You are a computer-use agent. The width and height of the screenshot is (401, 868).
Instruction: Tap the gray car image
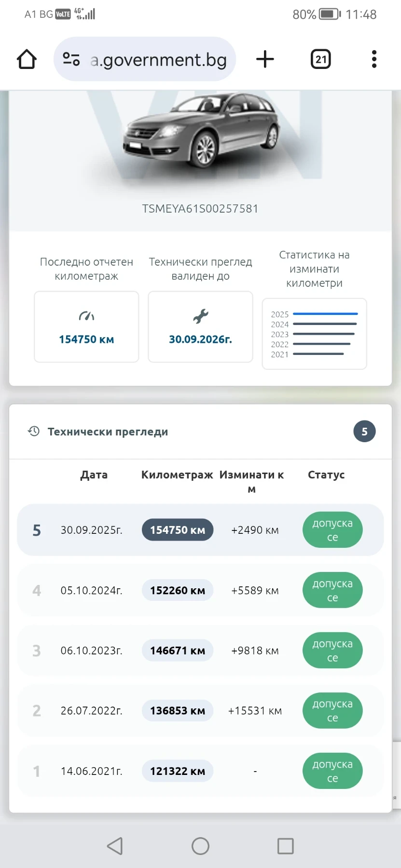coord(201,132)
